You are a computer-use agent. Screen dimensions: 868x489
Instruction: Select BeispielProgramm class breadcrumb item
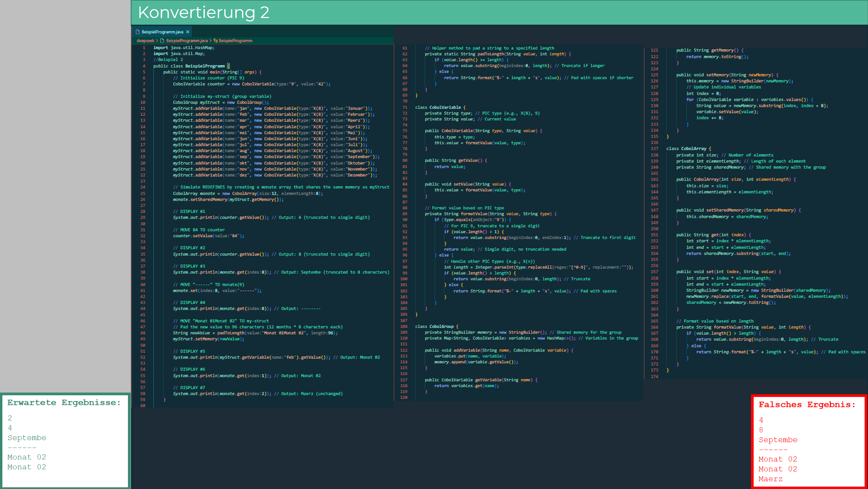pyautogui.click(x=235, y=41)
